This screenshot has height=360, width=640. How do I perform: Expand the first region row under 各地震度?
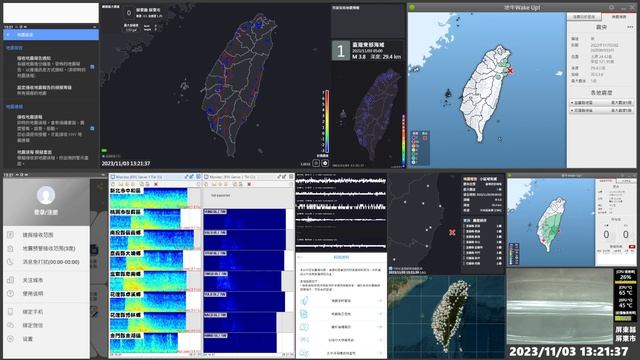(x=602, y=102)
